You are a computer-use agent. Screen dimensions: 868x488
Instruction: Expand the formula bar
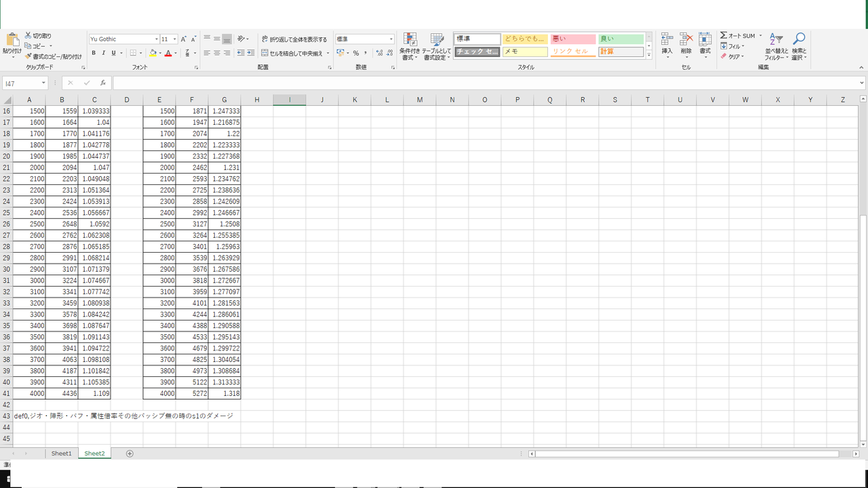click(862, 83)
